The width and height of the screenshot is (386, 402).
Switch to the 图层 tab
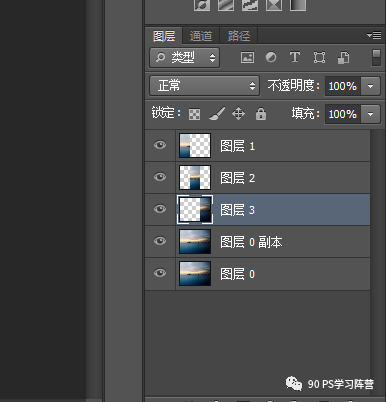[164, 36]
